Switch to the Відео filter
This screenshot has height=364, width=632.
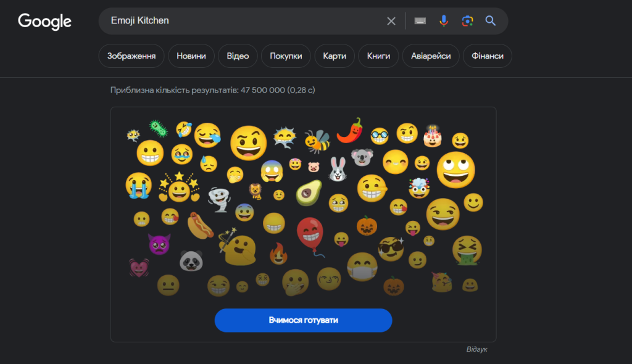[x=238, y=56]
